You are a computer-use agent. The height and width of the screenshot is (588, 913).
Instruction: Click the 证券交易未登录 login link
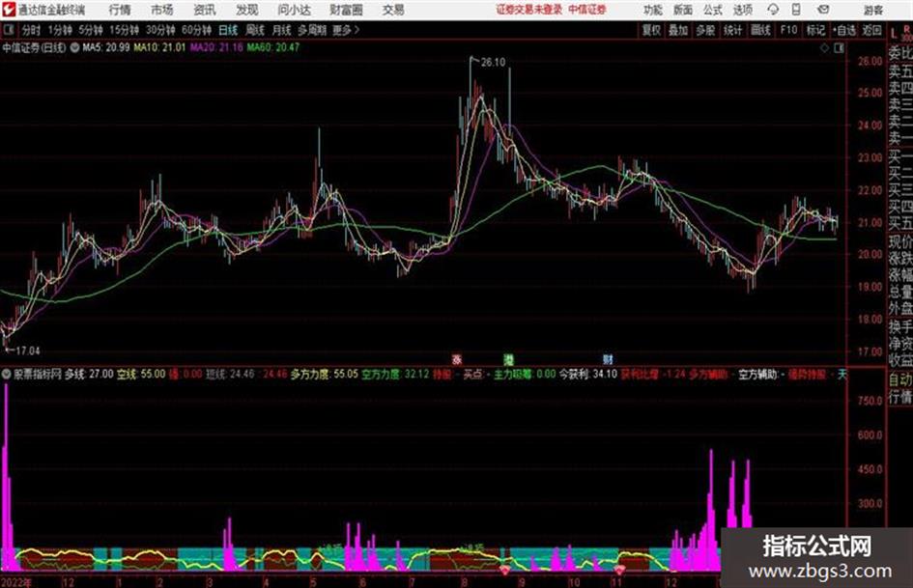click(528, 10)
